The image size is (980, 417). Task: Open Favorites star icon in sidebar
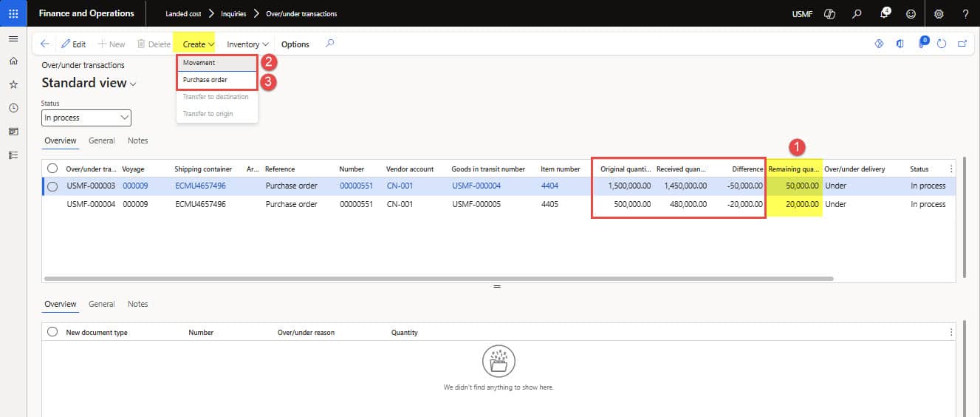point(13,85)
